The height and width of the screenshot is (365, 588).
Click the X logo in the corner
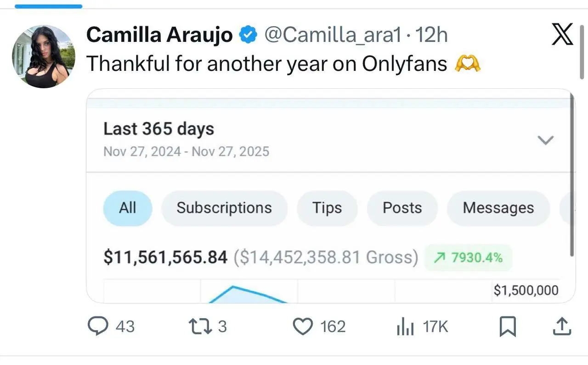coord(561,34)
